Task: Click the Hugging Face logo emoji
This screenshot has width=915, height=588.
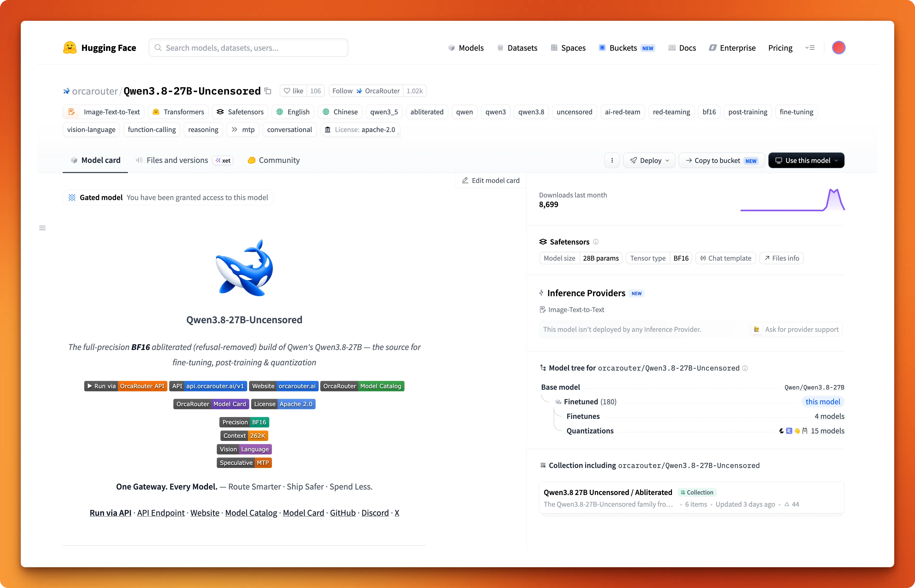Action: 69,48
